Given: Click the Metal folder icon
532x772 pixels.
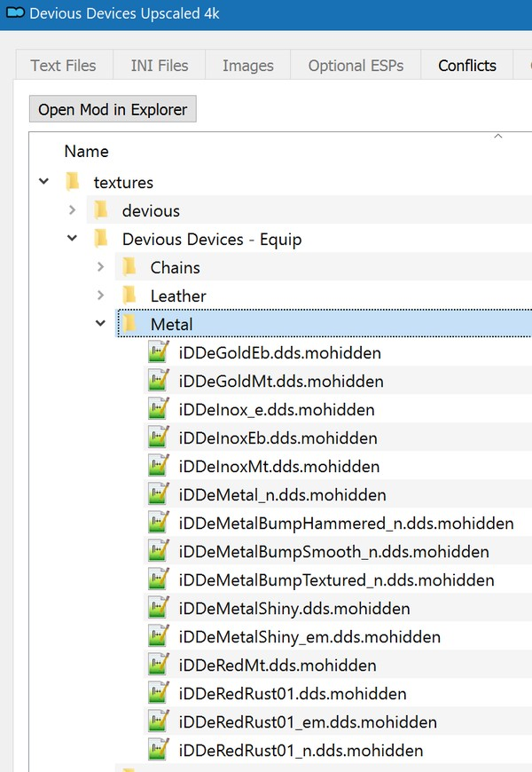Looking at the screenshot, I should [x=130, y=325].
